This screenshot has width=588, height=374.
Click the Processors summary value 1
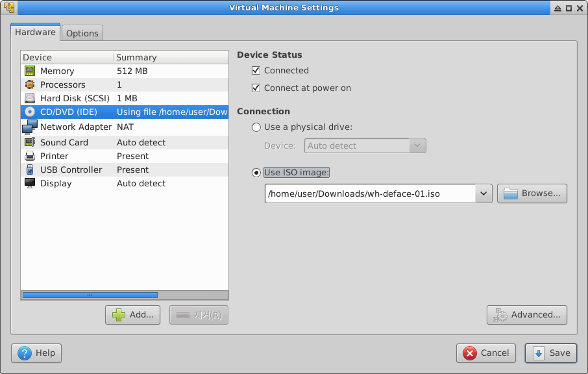coord(119,84)
